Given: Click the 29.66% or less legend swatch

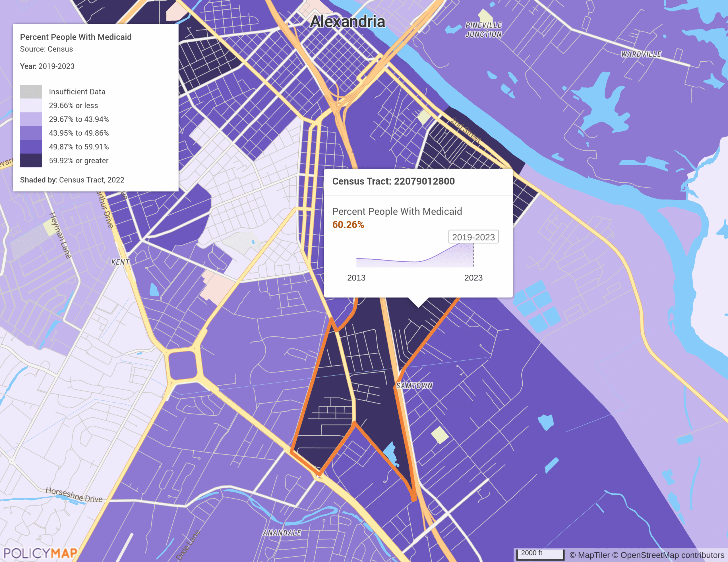Looking at the screenshot, I should click(31, 106).
